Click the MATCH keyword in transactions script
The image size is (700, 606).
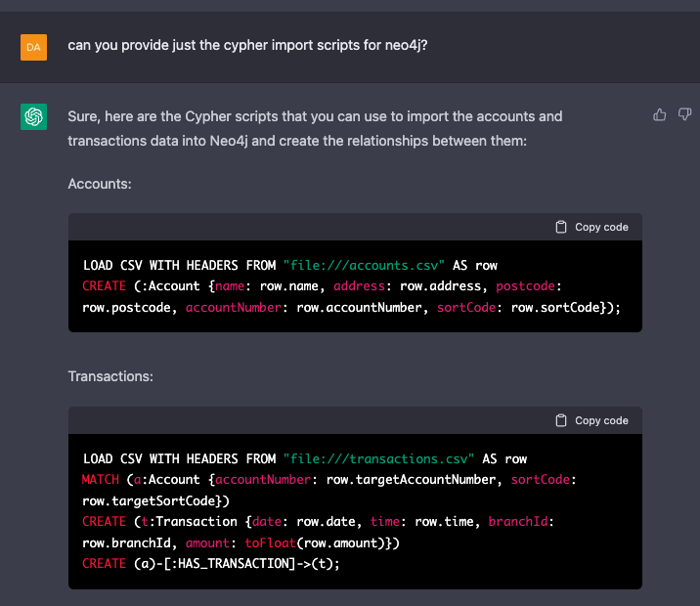[100, 480]
